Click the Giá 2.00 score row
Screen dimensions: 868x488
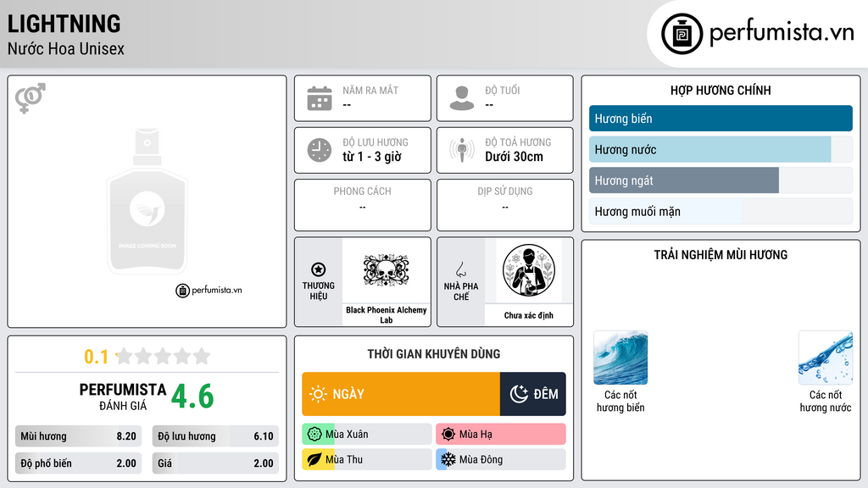[x=215, y=463]
